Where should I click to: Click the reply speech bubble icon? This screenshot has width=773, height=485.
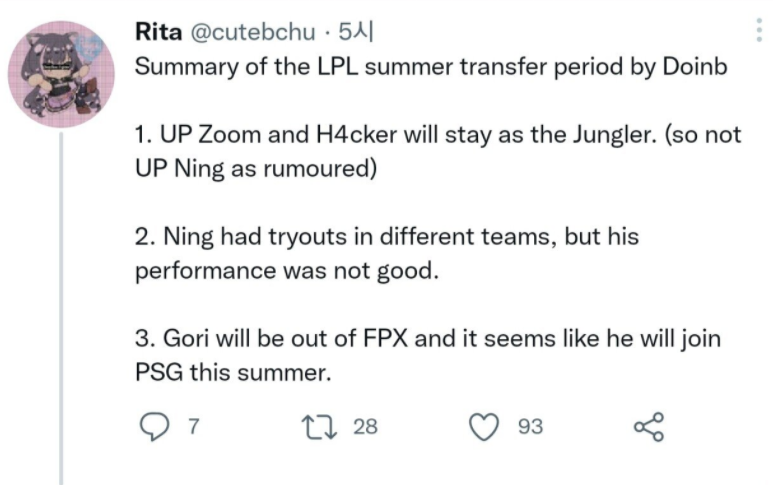pyautogui.click(x=153, y=427)
